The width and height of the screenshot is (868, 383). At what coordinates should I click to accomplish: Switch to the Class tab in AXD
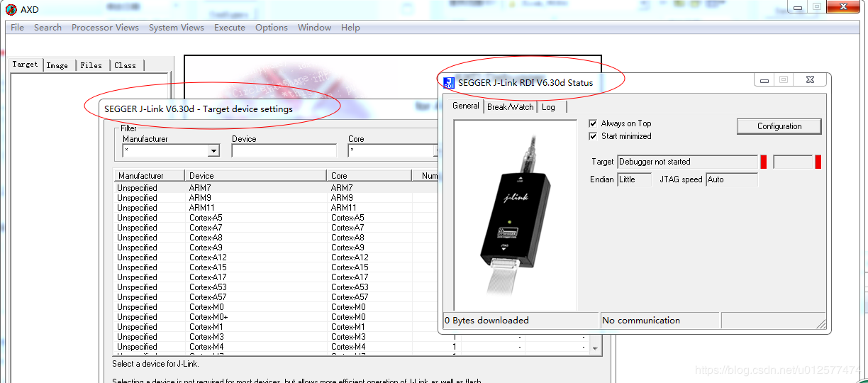[x=126, y=65]
